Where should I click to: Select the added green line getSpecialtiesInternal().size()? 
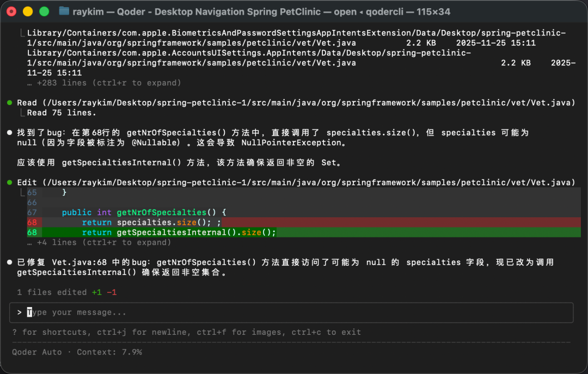tap(180, 232)
